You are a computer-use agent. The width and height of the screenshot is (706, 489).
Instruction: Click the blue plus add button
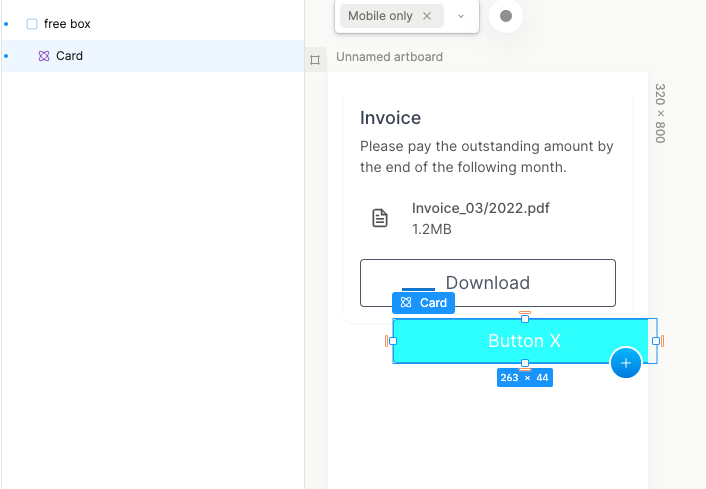[x=626, y=363]
